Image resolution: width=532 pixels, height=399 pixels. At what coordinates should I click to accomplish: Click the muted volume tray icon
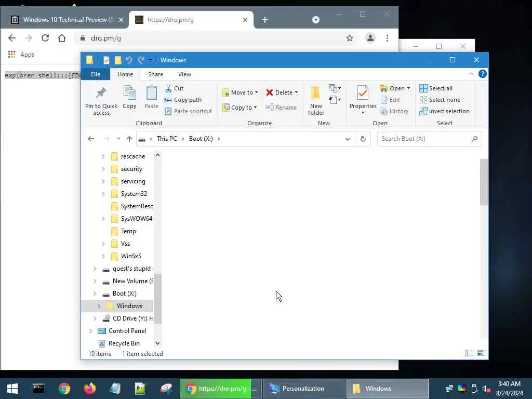[486, 389]
